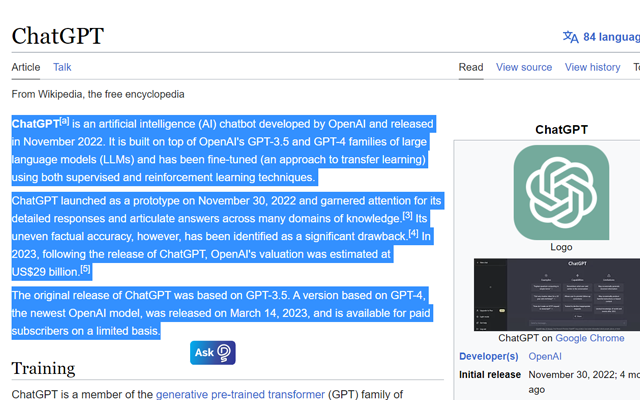Switch to the Article tab
Viewport: 640px width, 400px height.
coord(26,67)
